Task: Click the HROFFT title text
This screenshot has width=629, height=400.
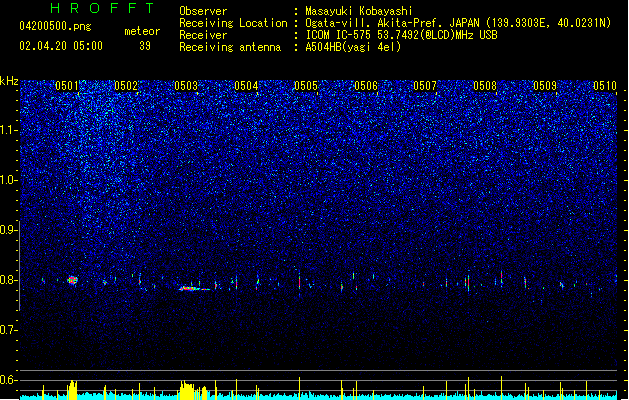Action: [102, 8]
